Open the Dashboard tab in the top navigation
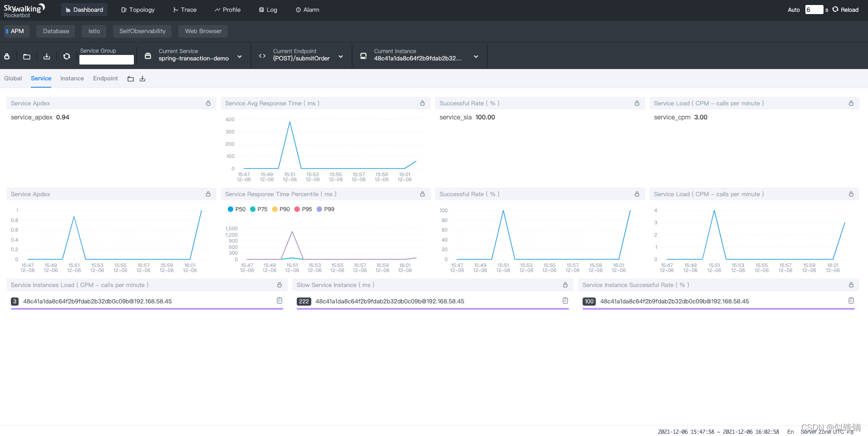Viewport: 868px width, 436px height. tap(84, 10)
